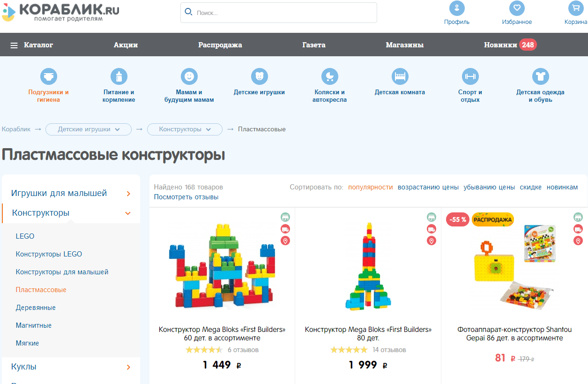Select Пластмассовые in sidebar

click(41, 290)
